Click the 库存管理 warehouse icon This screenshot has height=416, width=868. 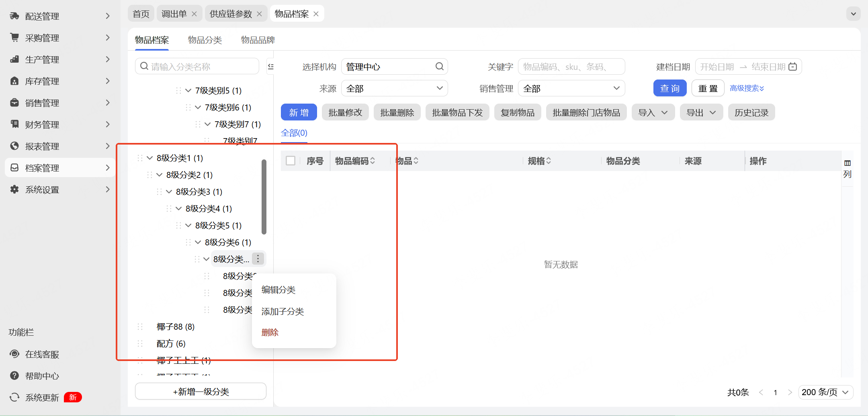(14, 81)
